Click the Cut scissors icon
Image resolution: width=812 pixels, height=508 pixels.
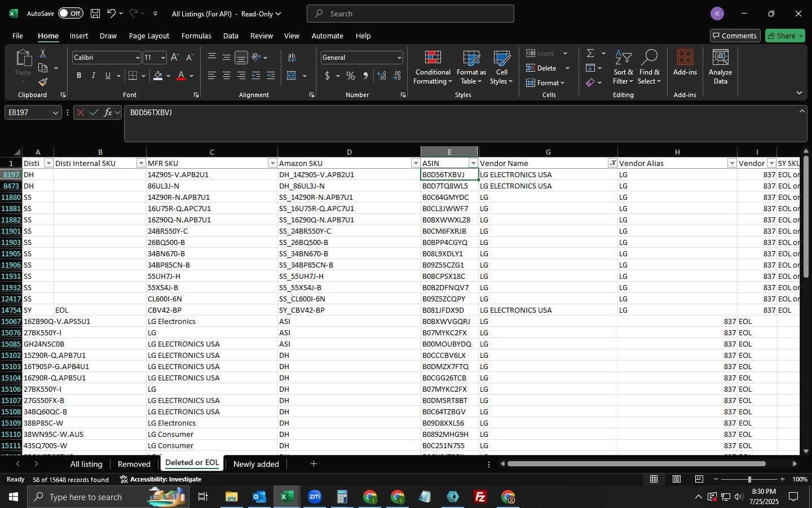click(43, 53)
